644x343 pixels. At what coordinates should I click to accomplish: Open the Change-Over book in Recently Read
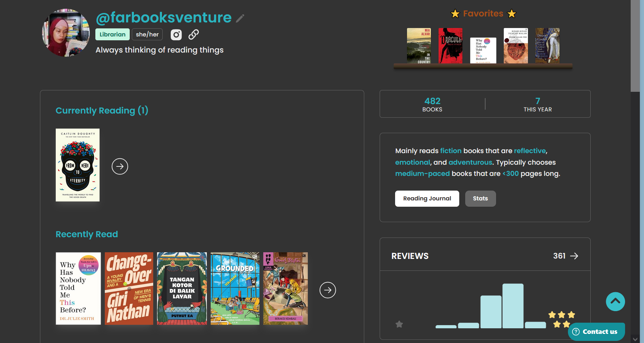[x=129, y=288]
